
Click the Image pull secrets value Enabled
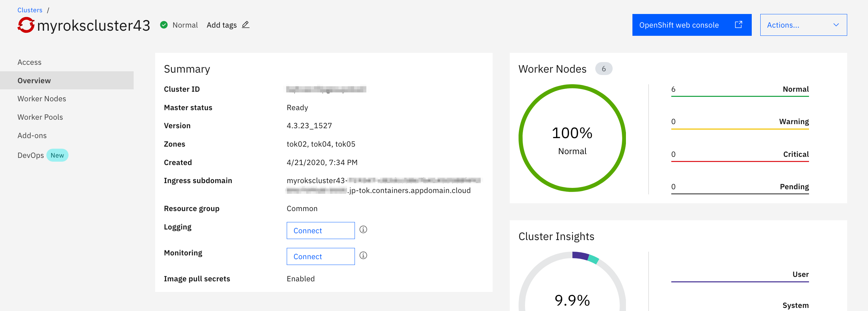coord(301,279)
